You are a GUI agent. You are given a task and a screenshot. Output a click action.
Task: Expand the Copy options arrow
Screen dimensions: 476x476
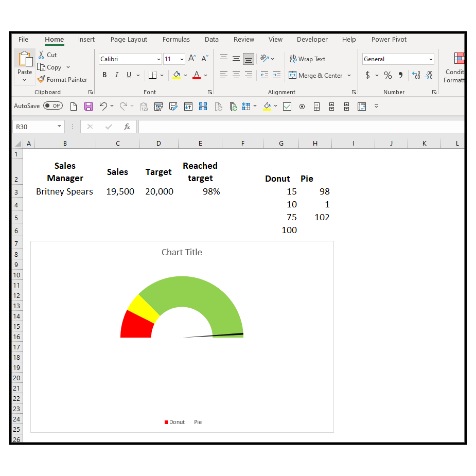tap(68, 67)
